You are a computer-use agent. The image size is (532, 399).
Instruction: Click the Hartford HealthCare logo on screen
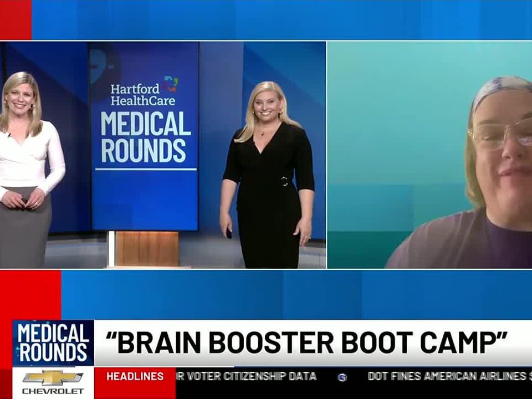[x=144, y=91]
